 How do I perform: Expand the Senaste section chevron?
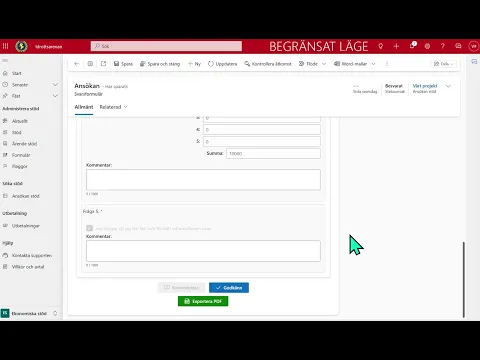point(55,85)
